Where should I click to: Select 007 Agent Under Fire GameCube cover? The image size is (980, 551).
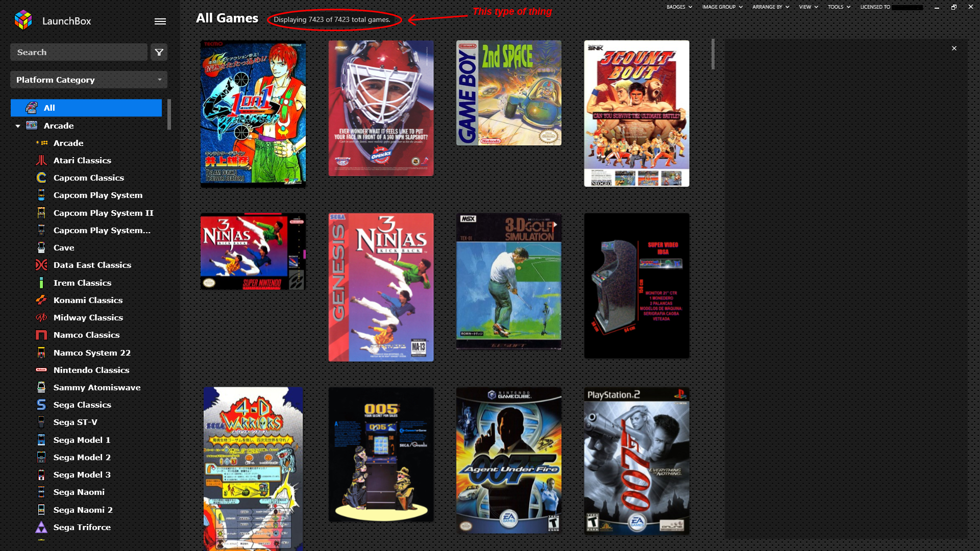coord(509,460)
